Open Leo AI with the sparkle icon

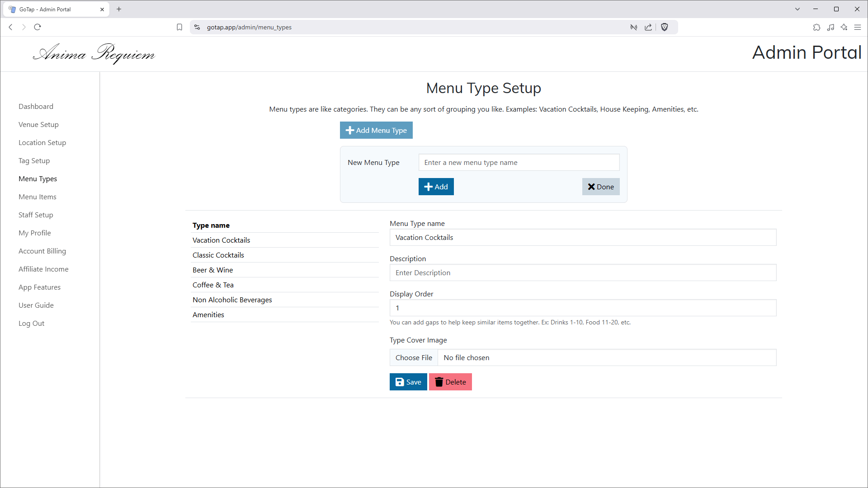844,27
